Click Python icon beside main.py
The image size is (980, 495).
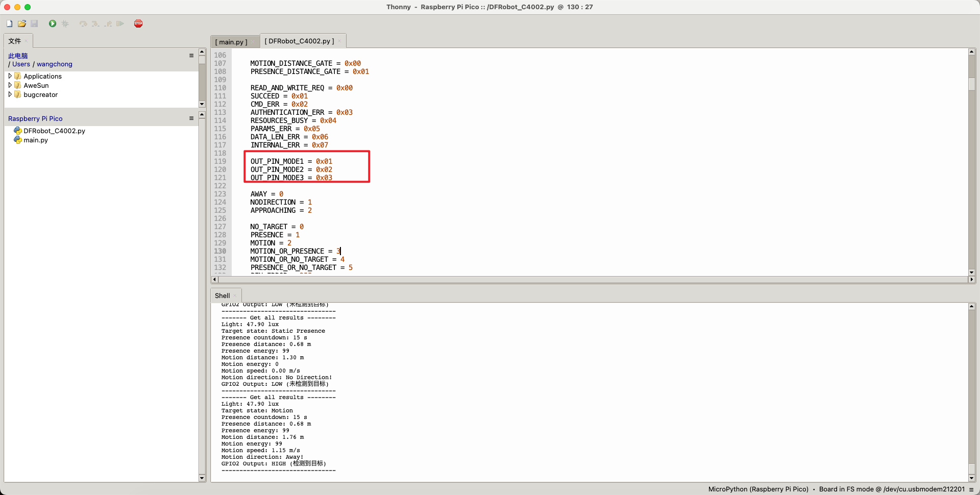18,140
